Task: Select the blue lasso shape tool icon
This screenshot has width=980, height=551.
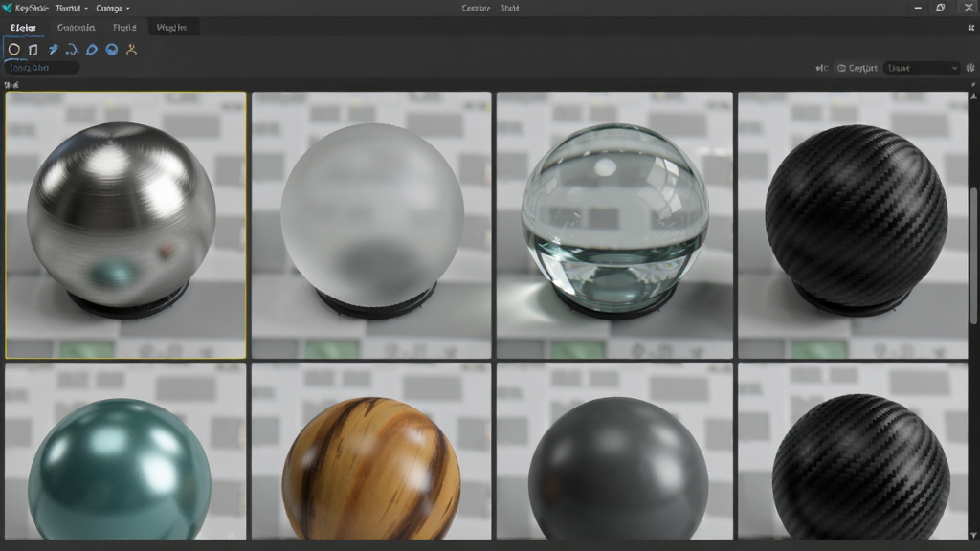Action: [x=92, y=50]
